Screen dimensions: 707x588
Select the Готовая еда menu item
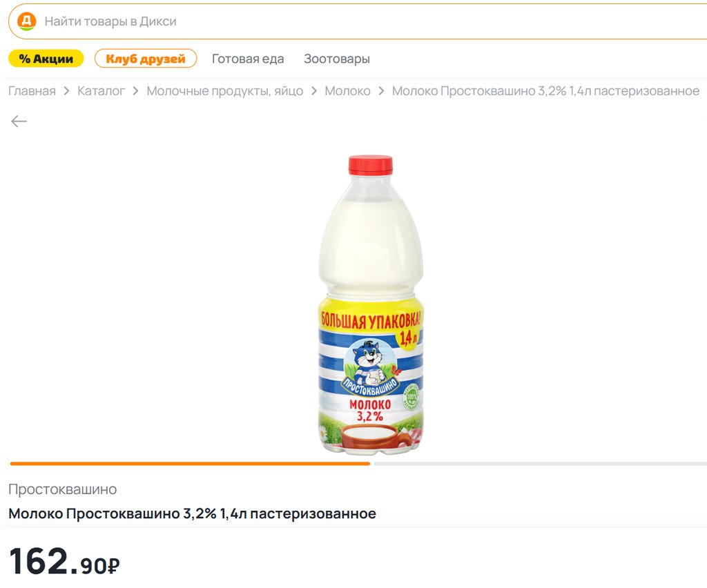tap(248, 59)
